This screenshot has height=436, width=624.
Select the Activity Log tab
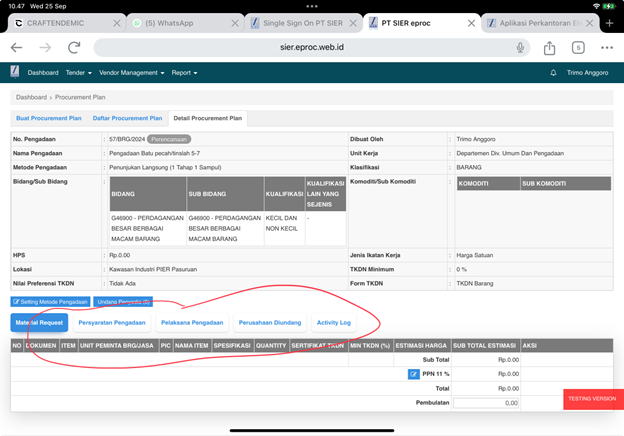333,323
